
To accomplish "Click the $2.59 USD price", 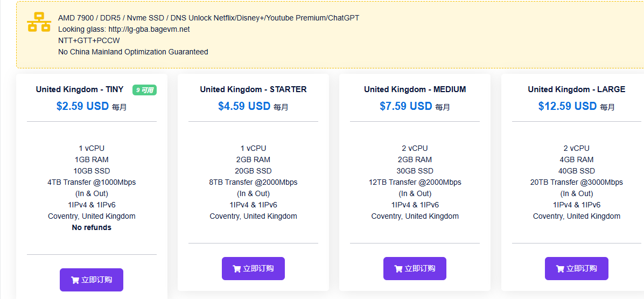I will coord(82,106).
